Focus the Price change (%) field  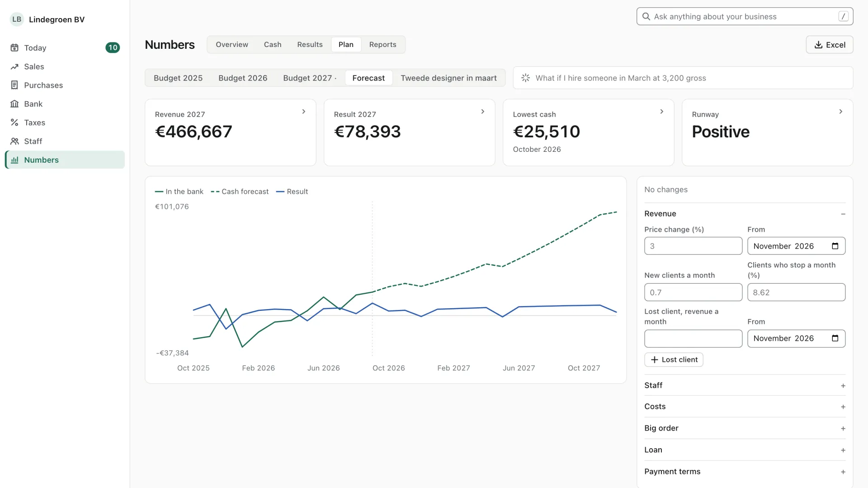(693, 246)
